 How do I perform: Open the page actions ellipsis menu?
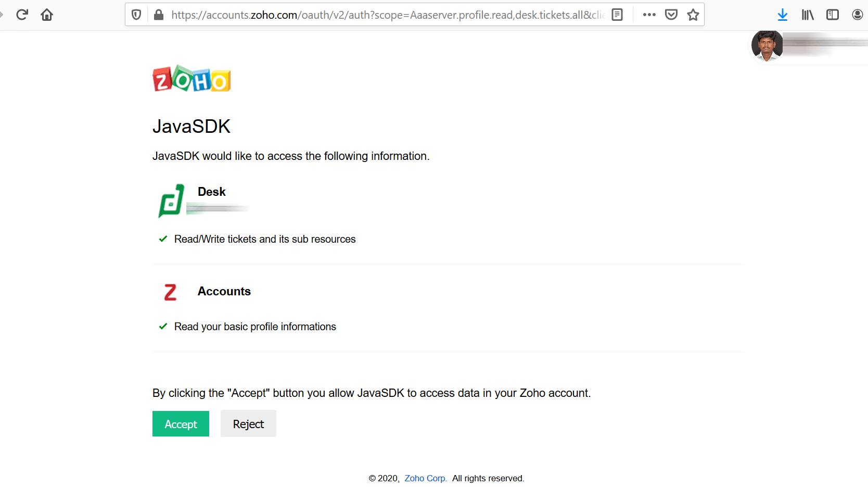[649, 15]
